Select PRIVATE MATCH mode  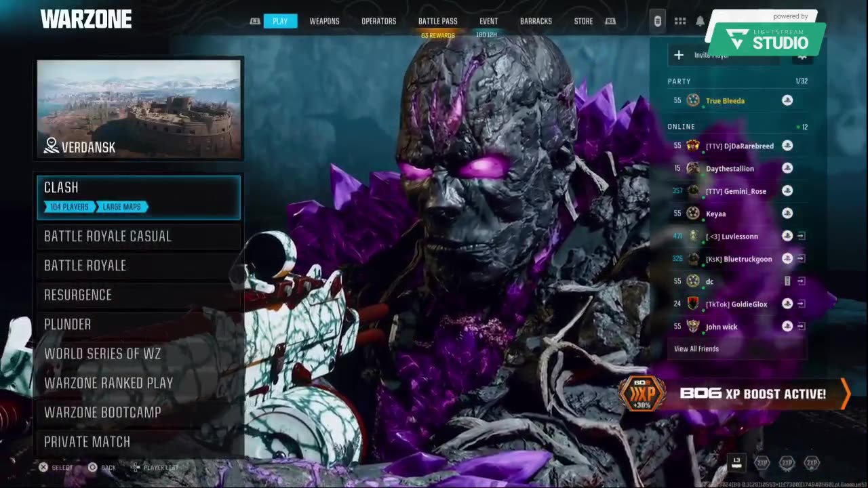pos(139,441)
